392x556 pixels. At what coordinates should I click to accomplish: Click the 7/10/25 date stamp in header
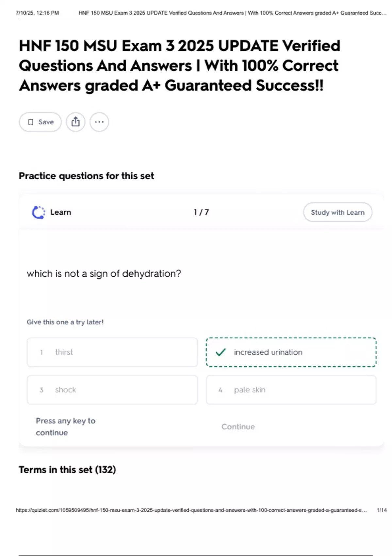[37, 13]
